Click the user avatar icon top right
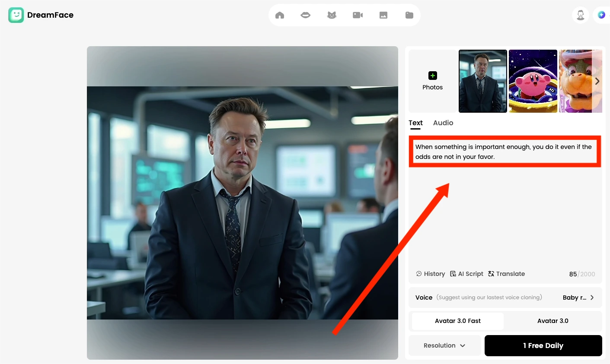Screen dimensions: 610x364 point(580,15)
